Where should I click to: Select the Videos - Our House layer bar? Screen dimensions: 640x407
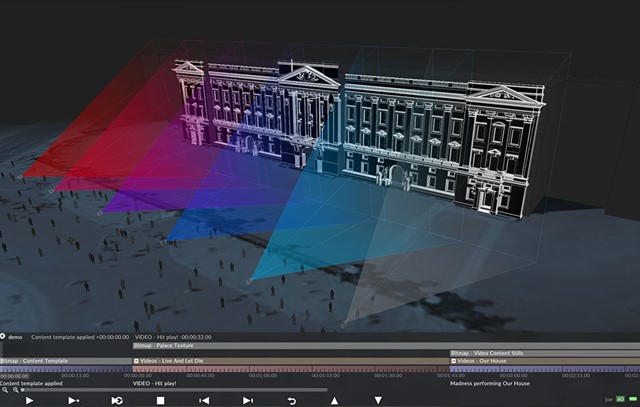coord(545,361)
